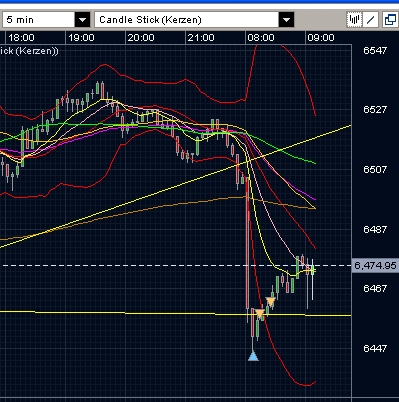This screenshot has width=399, height=402.
Task: Click the 09:00 time axis label
Action: coord(321,38)
